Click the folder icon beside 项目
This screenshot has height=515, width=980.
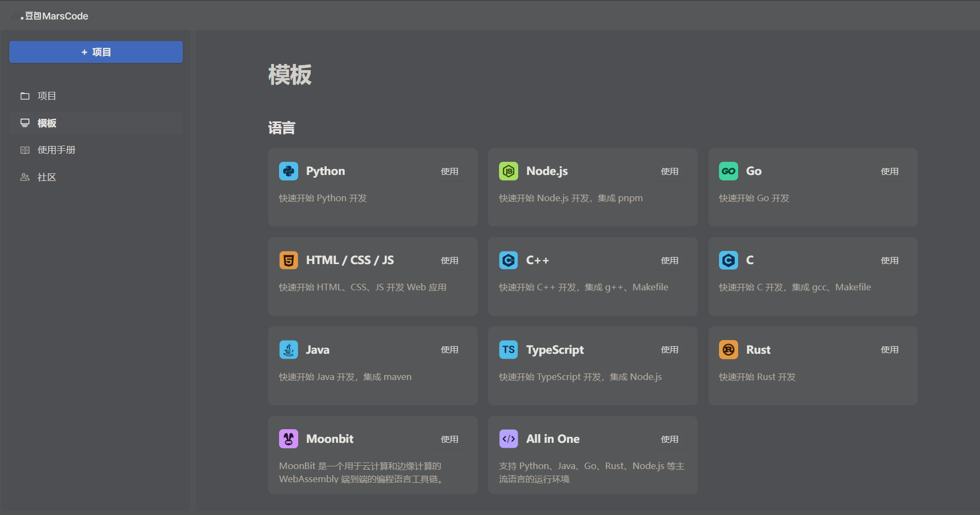coord(25,96)
